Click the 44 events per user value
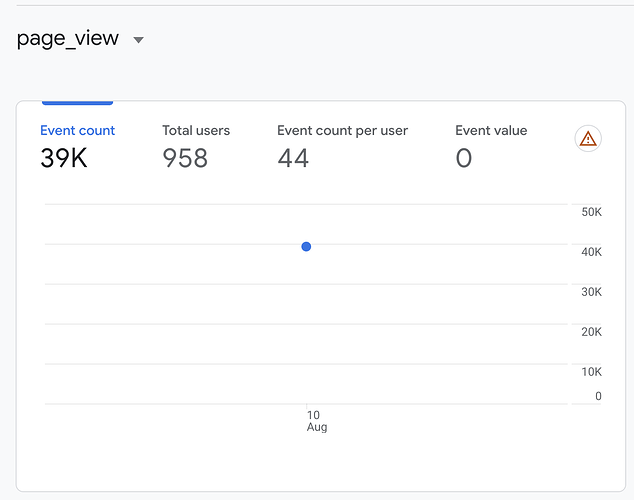Image resolution: width=634 pixels, height=500 pixels. click(x=293, y=158)
